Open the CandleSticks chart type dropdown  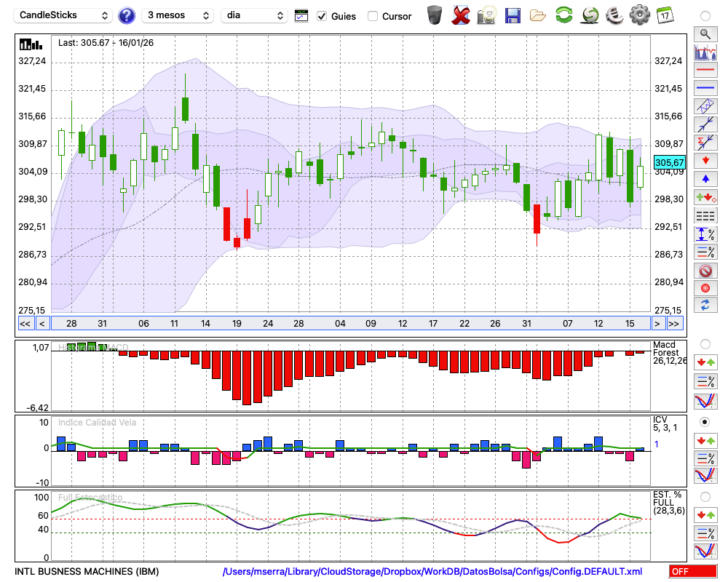[63, 15]
